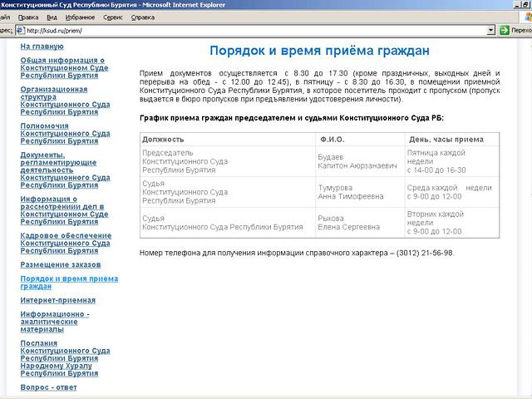Open Послания Конституционного Суда Народному Хуралу link
Screen dimensions: 532x399
click(x=65, y=358)
